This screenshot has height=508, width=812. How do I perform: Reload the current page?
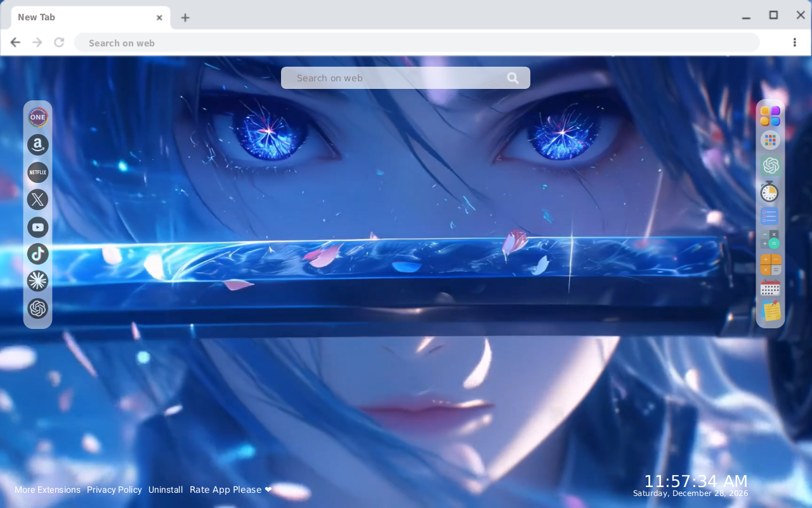[59, 43]
